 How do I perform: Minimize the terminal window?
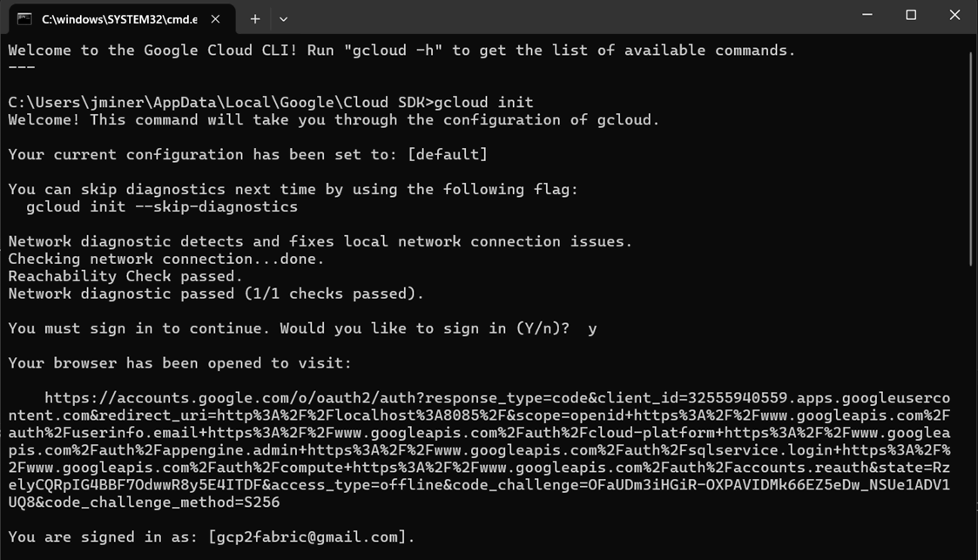click(x=867, y=15)
